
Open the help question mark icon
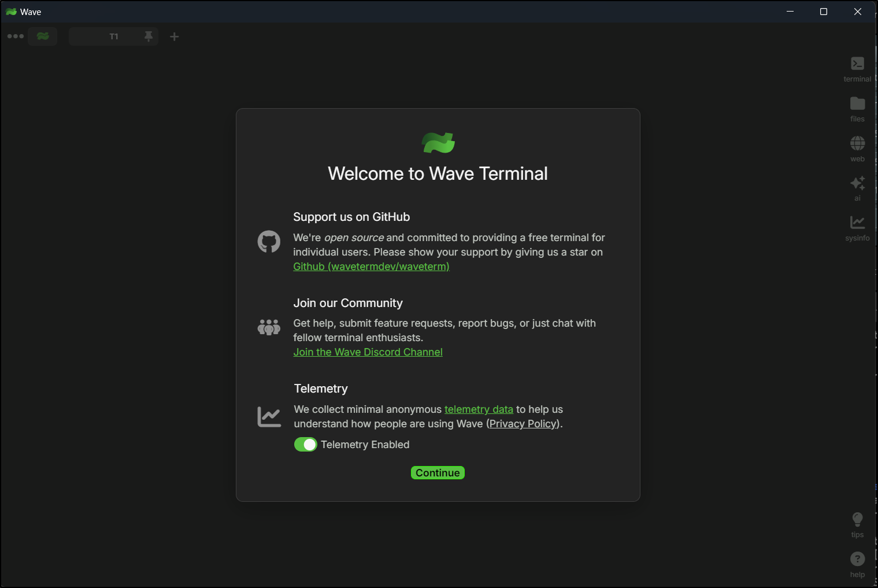point(857,565)
